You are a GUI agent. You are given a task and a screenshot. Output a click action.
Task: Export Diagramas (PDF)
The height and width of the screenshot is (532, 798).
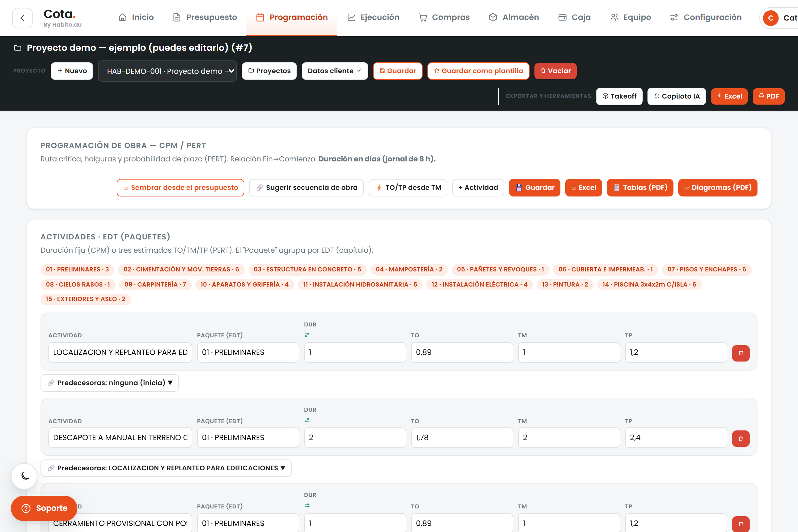pyautogui.click(x=718, y=188)
